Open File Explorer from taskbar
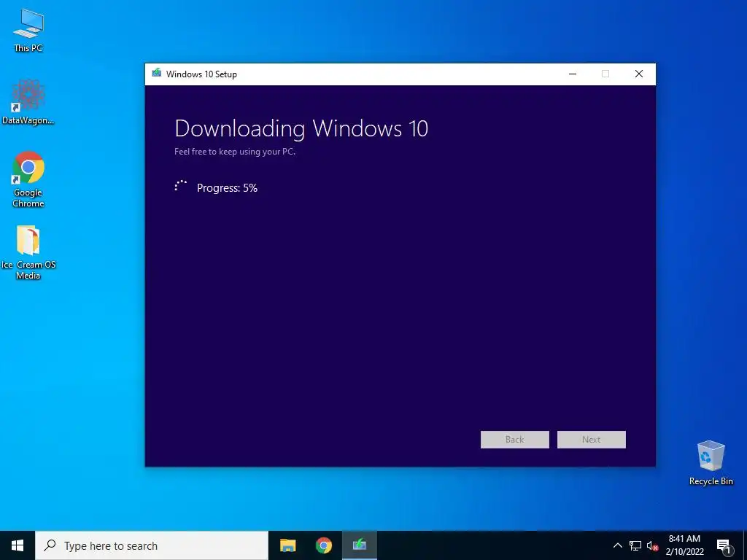Image resolution: width=747 pixels, height=560 pixels. 287,545
